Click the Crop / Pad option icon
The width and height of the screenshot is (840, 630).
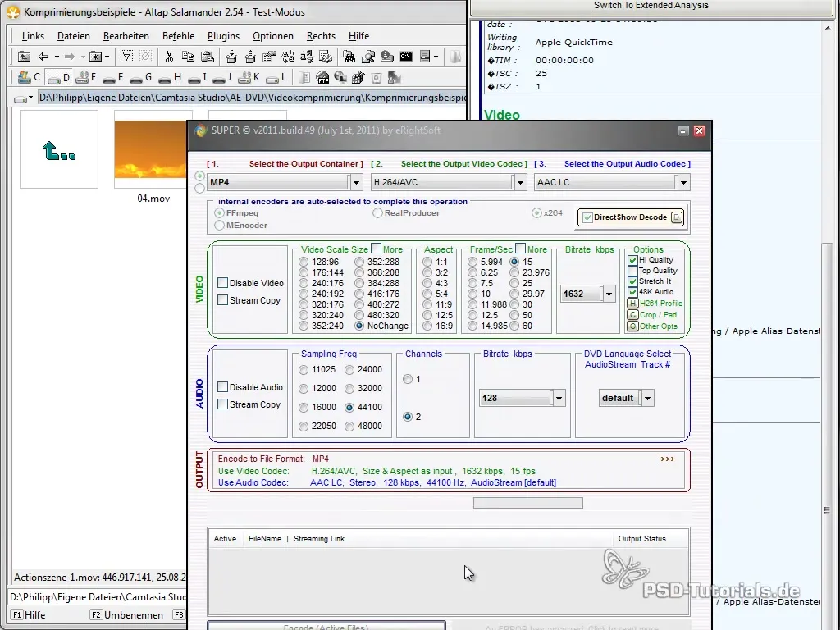[632, 315]
